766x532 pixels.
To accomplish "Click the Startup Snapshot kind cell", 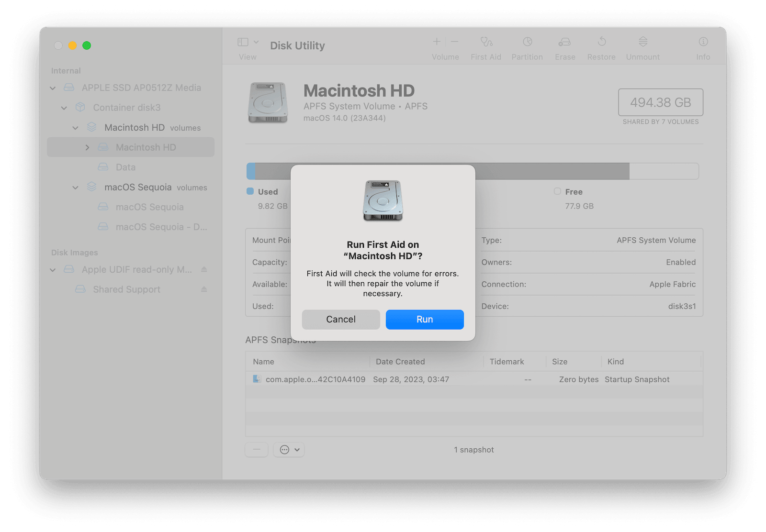I will [x=637, y=379].
